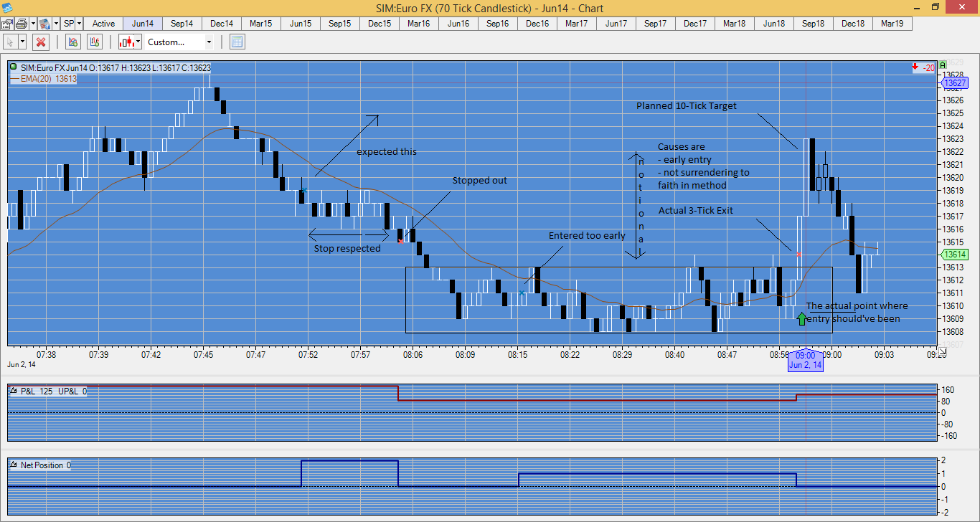Expand the data source dropdown arrow
This screenshot has width=980, height=522.
point(55,24)
